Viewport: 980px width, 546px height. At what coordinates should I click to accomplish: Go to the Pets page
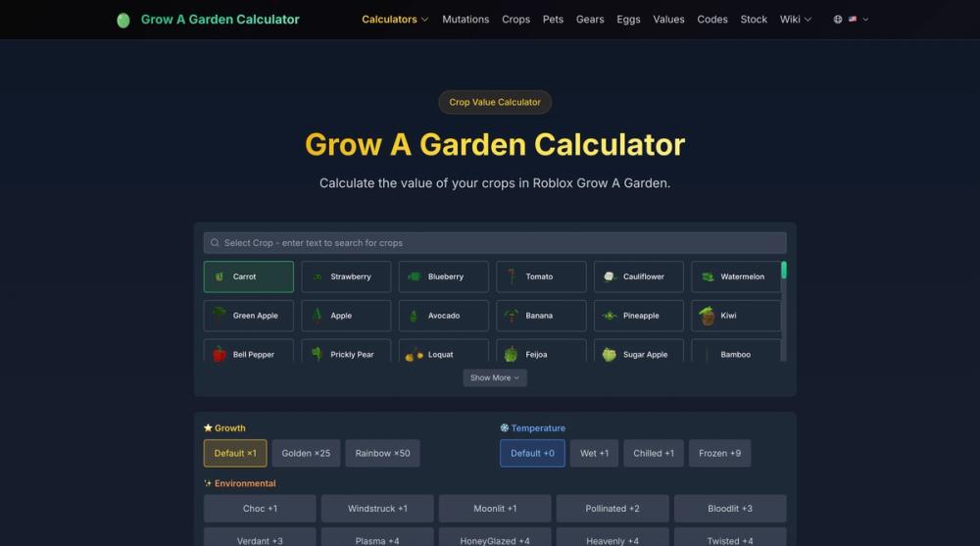click(553, 20)
